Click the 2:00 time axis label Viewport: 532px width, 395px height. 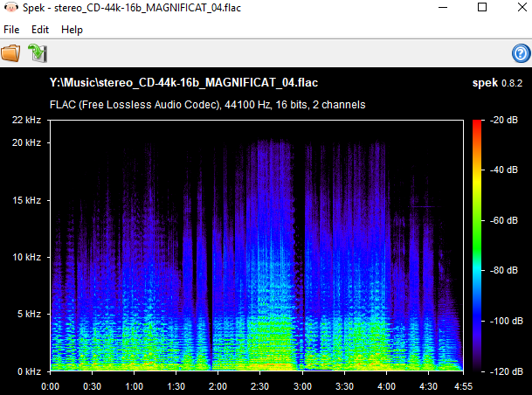pos(218,386)
